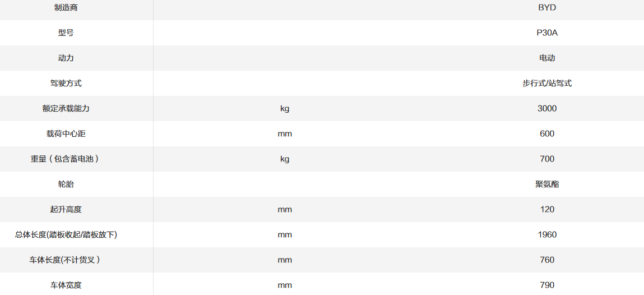Select the 1960 overall length value
This screenshot has width=644, height=295.
point(546,234)
